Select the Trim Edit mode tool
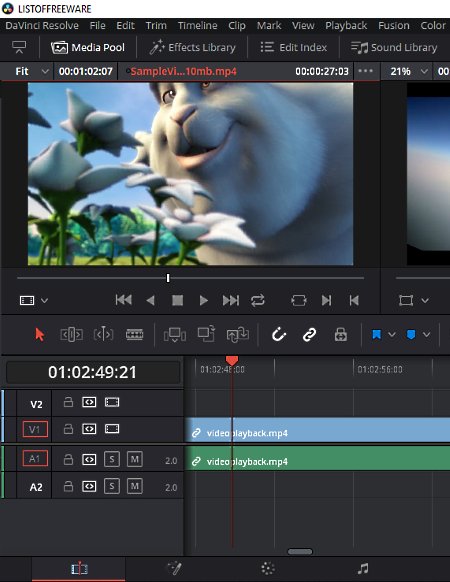450x582 pixels. coord(71,334)
